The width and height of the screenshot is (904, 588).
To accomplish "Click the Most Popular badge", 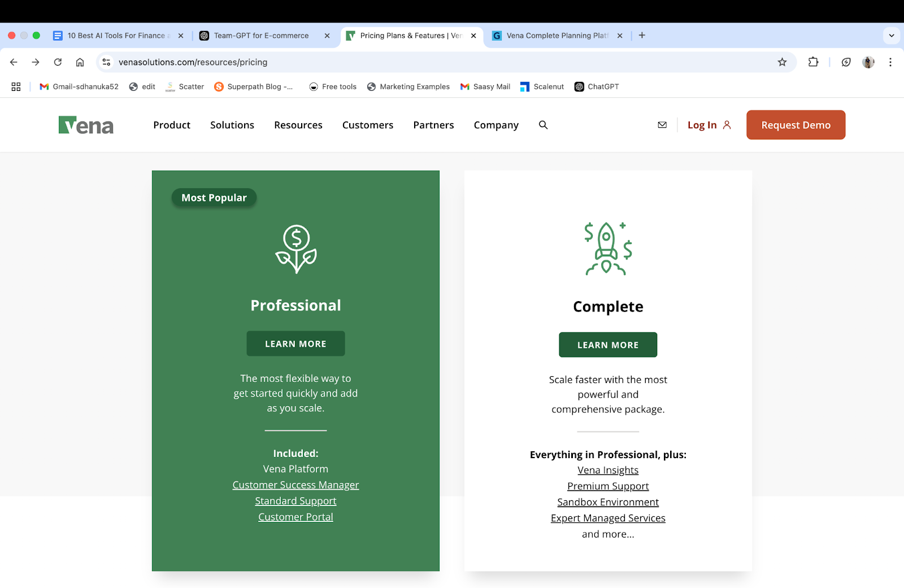I will tap(214, 198).
